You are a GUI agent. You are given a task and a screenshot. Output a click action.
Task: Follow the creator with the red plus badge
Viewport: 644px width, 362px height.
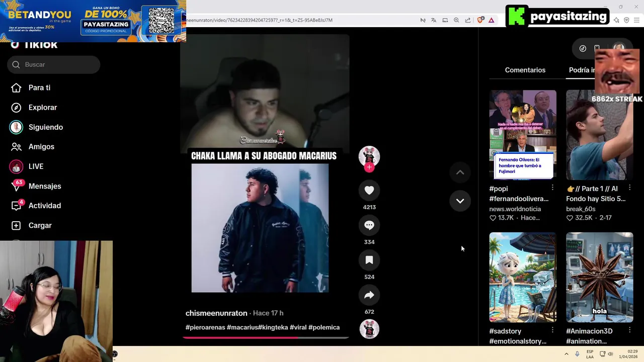click(369, 167)
